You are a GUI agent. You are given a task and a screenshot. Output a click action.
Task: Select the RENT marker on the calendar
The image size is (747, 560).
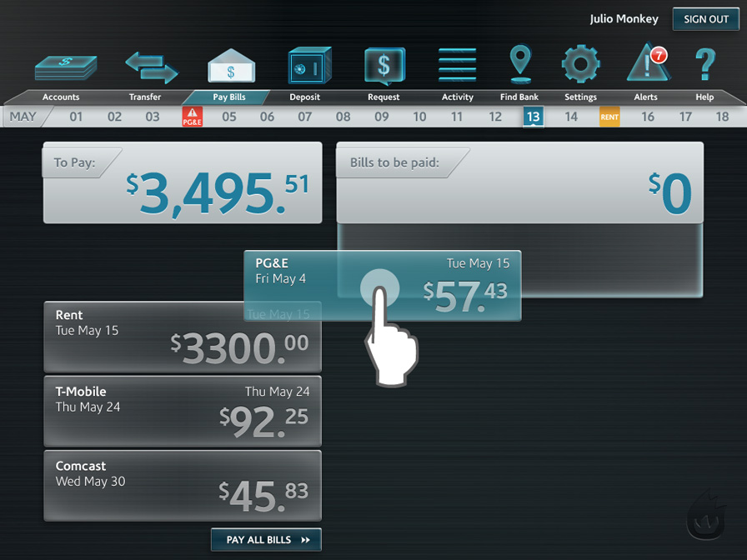coord(609,117)
